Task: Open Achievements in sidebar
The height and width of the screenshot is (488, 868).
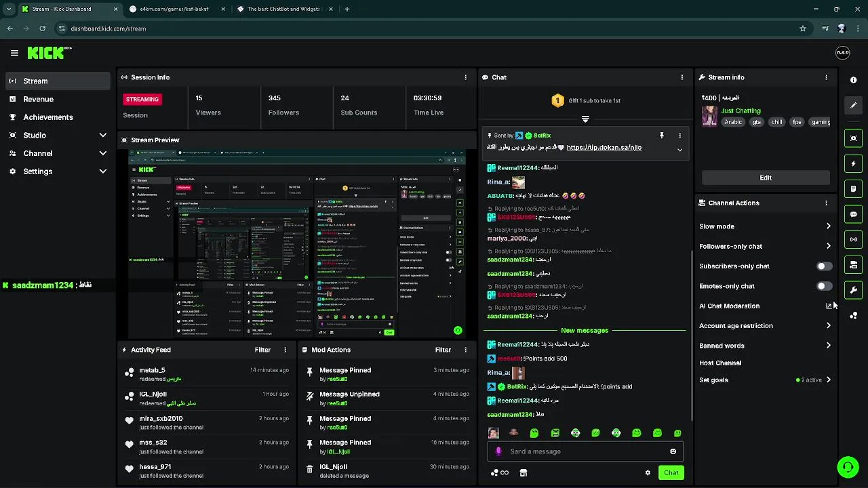Action: (x=58, y=117)
